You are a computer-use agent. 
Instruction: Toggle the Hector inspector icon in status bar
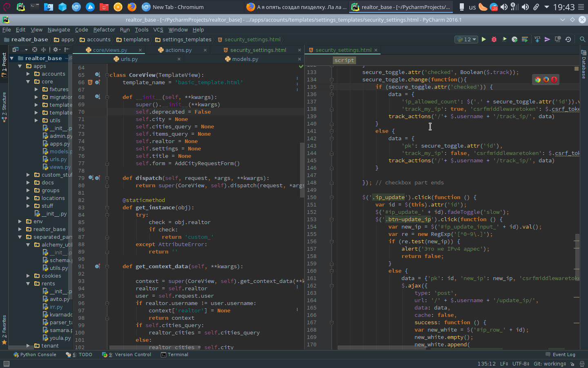[x=582, y=364]
